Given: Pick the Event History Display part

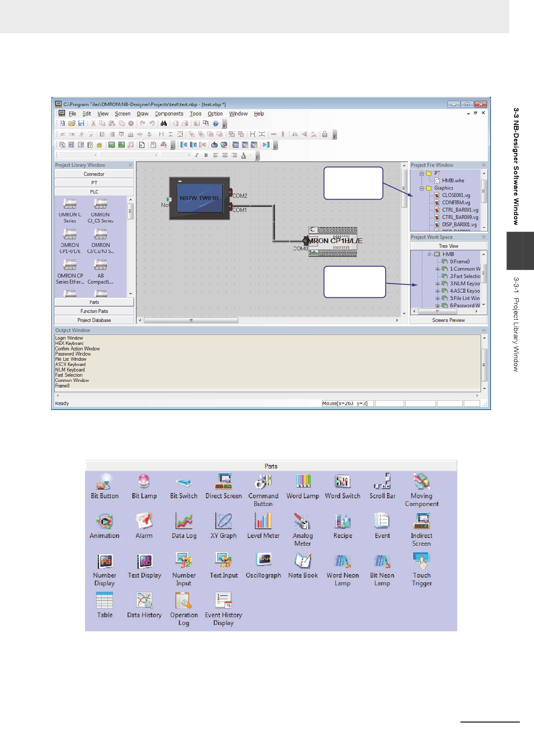Looking at the screenshot, I should [x=224, y=609].
